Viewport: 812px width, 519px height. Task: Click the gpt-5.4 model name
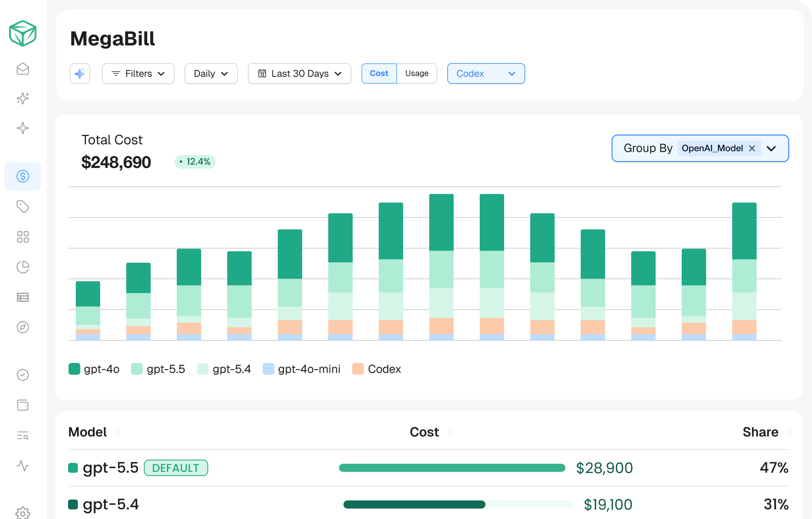click(111, 504)
